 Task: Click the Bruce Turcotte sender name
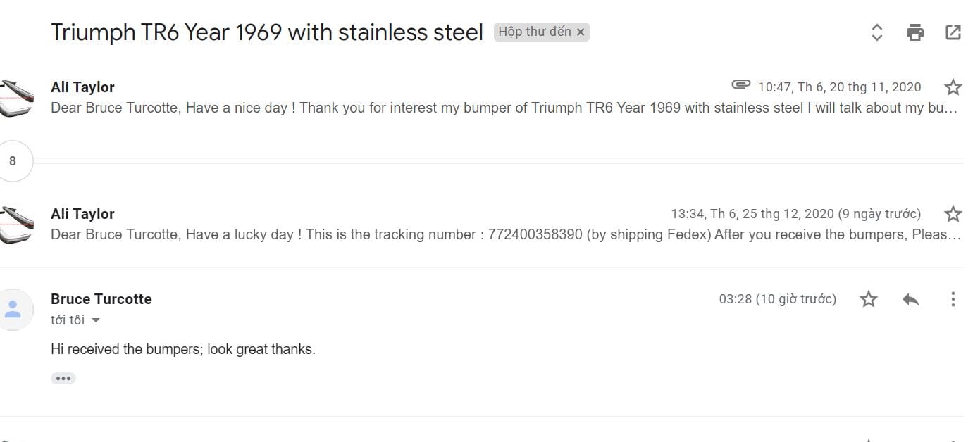(x=101, y=299)
